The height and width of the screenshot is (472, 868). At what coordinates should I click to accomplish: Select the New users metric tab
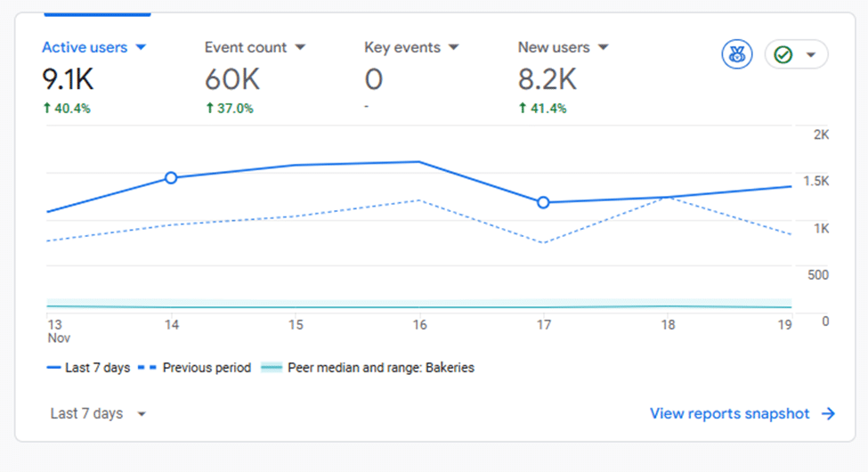[554, 47]
